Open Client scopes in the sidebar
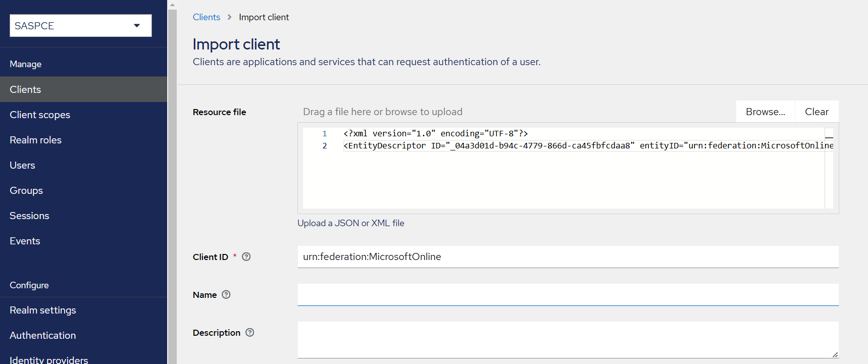 (40, 115)
